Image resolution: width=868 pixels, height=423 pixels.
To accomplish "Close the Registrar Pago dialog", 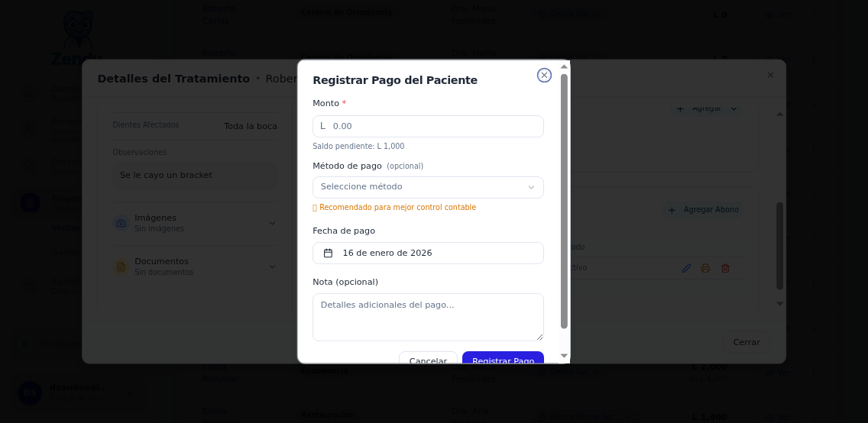I will pos(544,75).
